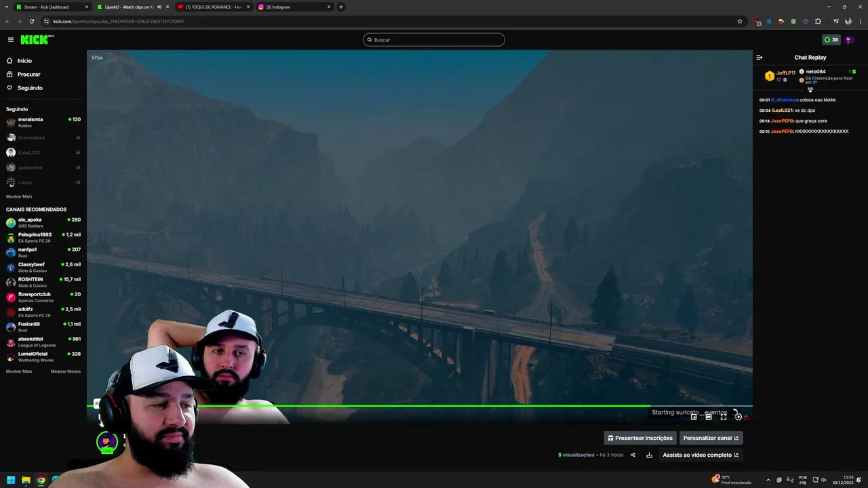
Task: Open the media control icon in toolbar
Action: [836, 21]
